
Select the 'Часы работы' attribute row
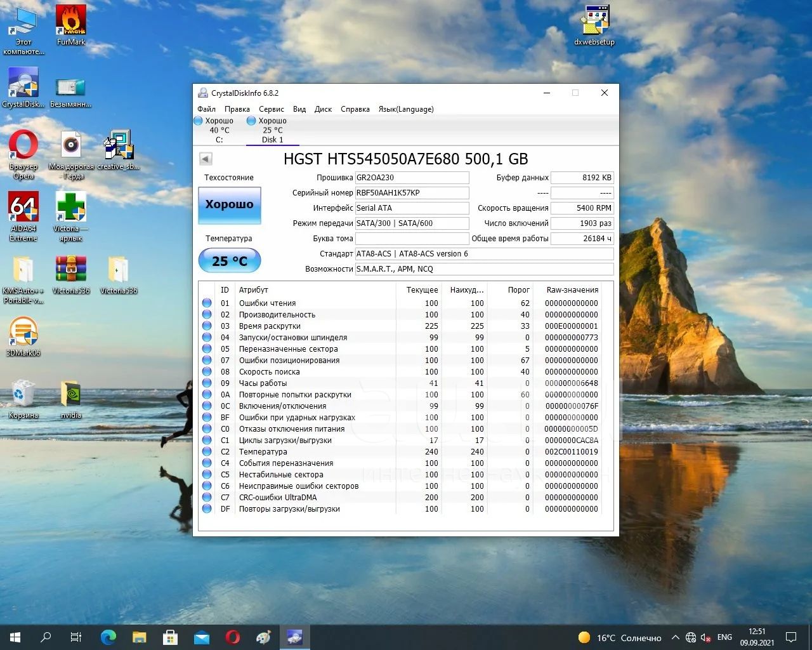pos(400,383)
